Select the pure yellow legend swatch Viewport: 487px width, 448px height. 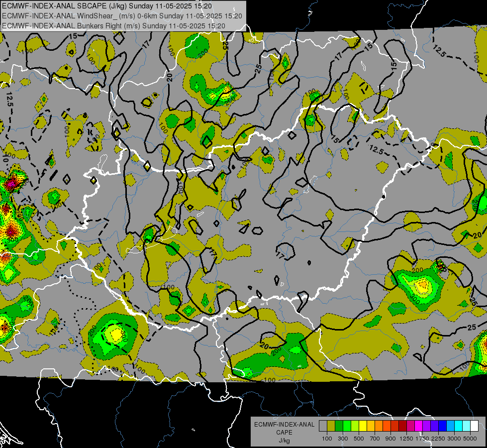tap(363, 426)
